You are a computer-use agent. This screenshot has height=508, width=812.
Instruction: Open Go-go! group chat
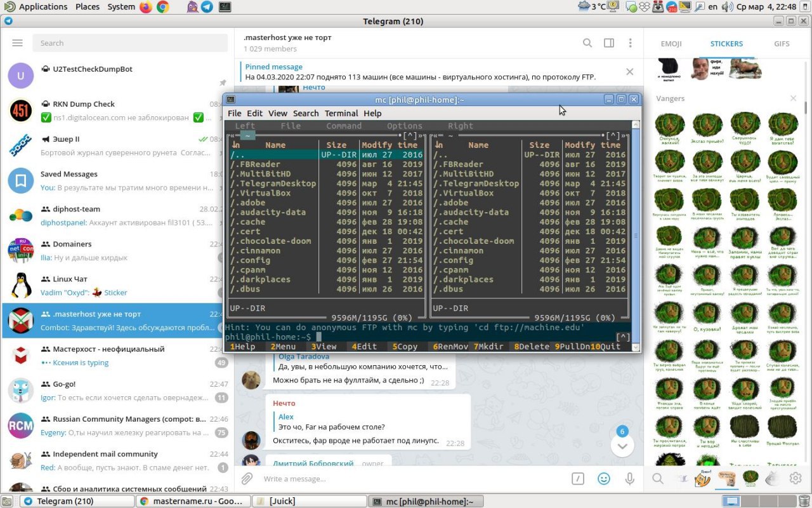117,391
